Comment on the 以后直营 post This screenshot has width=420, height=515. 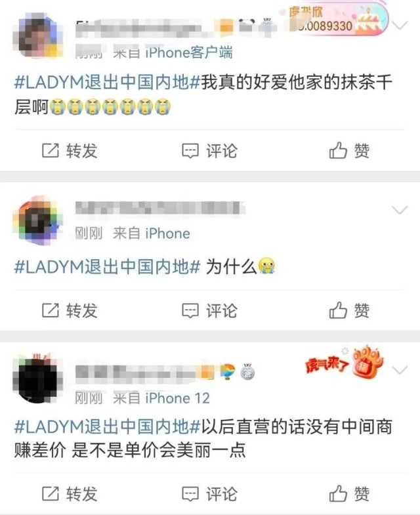[x=209, y=493]
